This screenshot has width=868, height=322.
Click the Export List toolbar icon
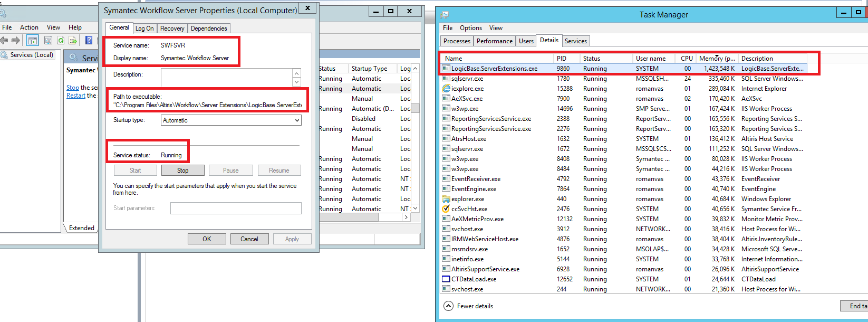[73, 41]
